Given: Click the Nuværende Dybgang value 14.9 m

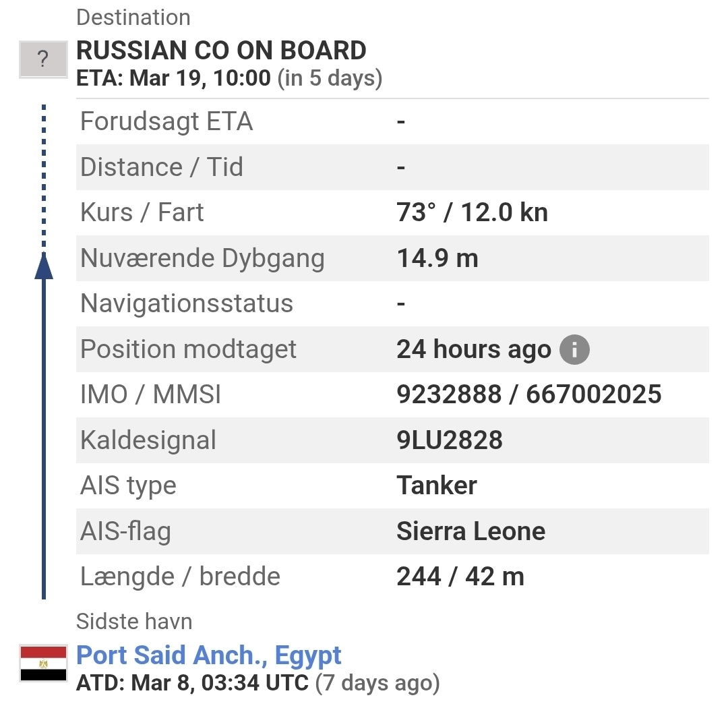Looking at the screenshot, I should tap(437, 258).
